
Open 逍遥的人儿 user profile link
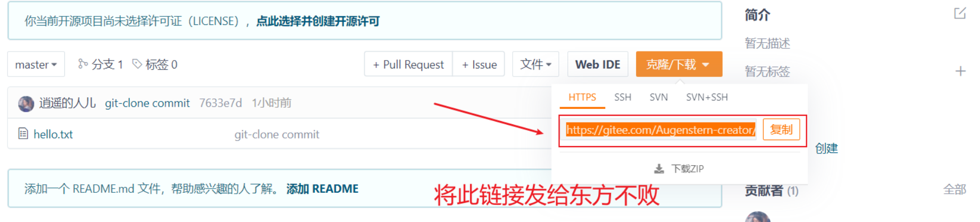pyautogui.click(x=68, y=103)
